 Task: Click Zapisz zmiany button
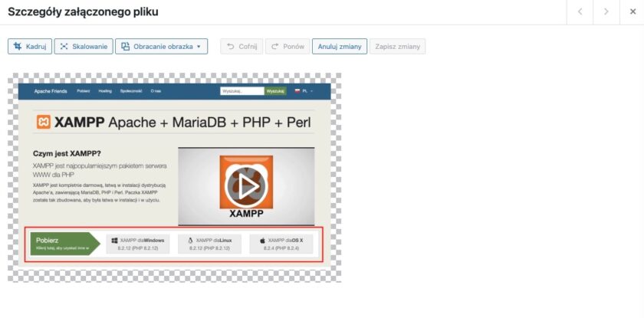[x=398, y=47]
